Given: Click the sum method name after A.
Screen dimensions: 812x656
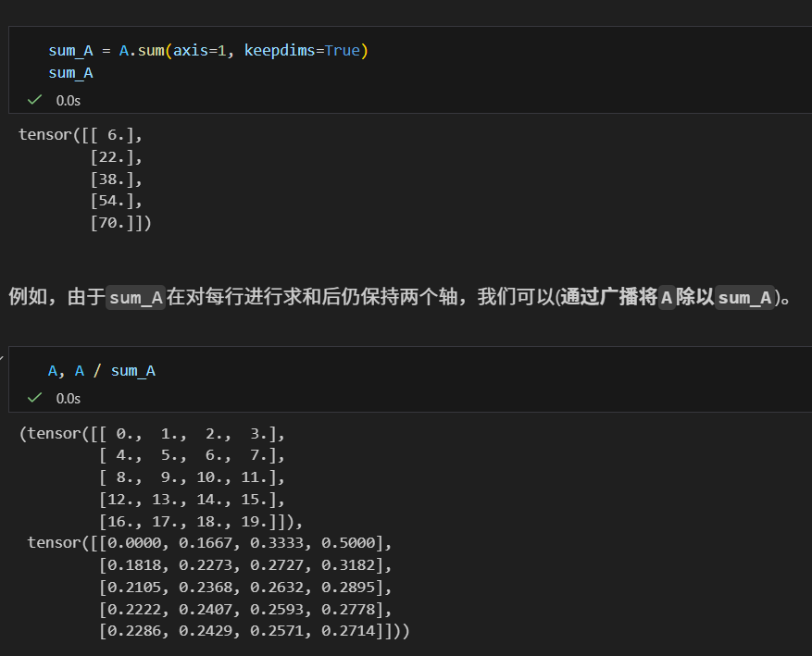Looking at the screenshot, I should tap(151, 50).
